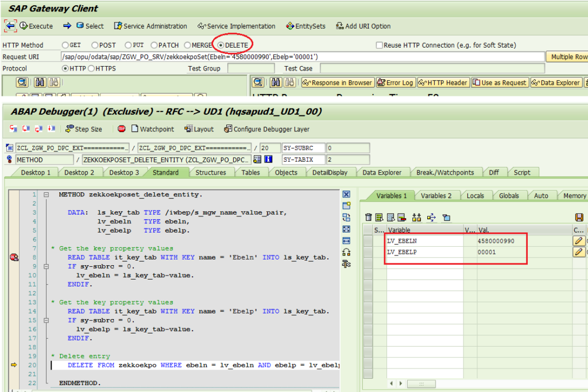
Task: Click the Step Size button
Action: click(x=84, y=129)
